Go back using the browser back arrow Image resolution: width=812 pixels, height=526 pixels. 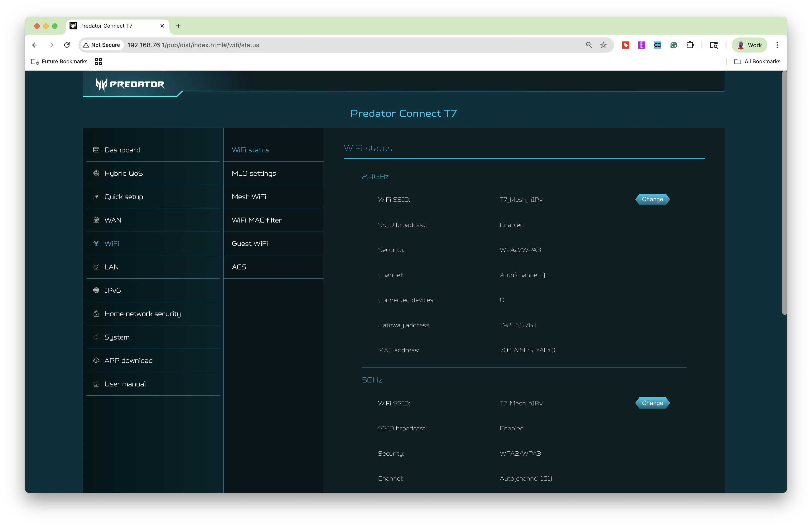(35, 45)
